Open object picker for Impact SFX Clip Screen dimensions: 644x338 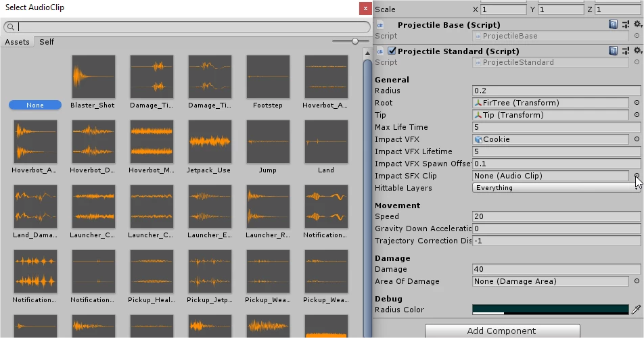tap(637, 176)
